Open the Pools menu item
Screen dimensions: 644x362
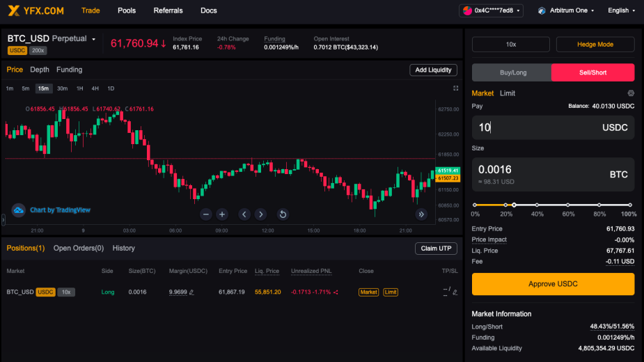(127, 10)
